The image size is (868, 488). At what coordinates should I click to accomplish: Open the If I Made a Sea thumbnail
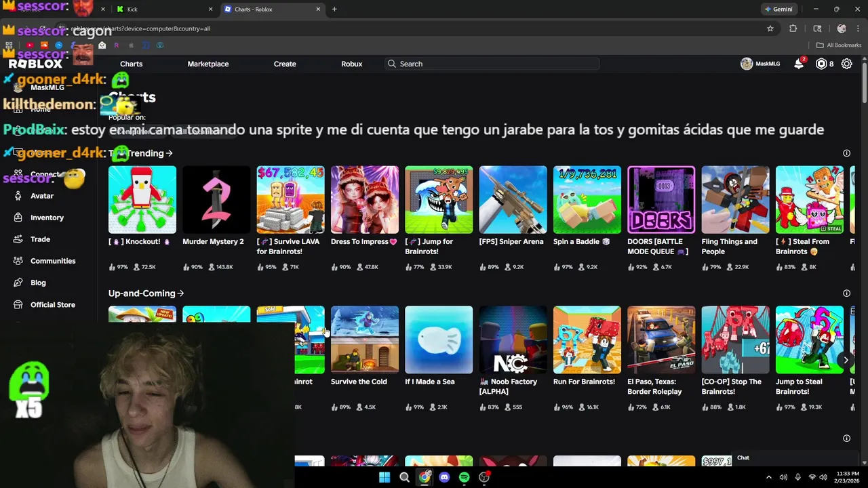point(439,340)
